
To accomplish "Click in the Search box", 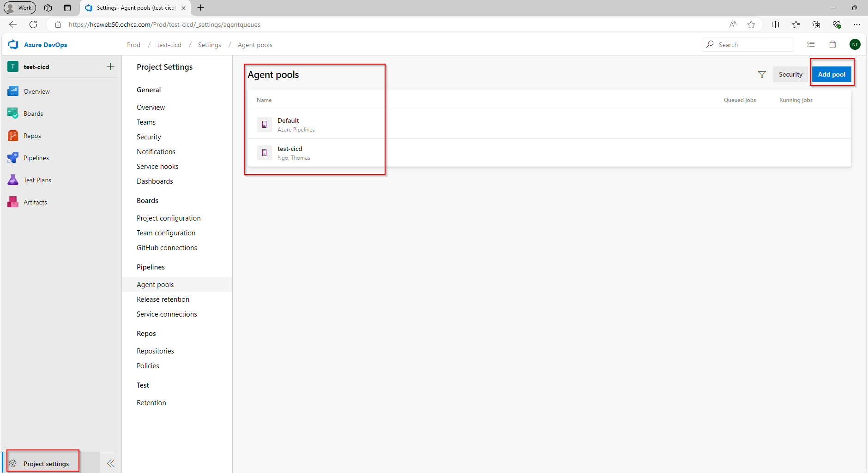I will 748,44.
